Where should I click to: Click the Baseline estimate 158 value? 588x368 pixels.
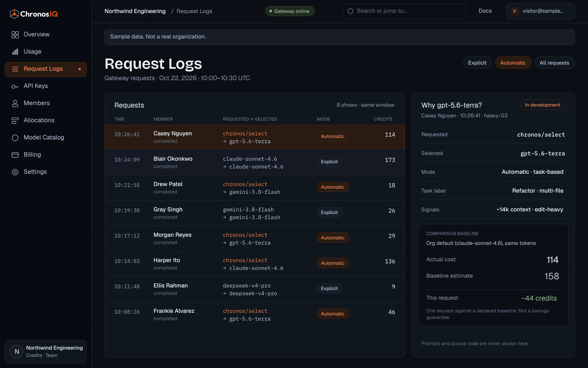[551, 276]
